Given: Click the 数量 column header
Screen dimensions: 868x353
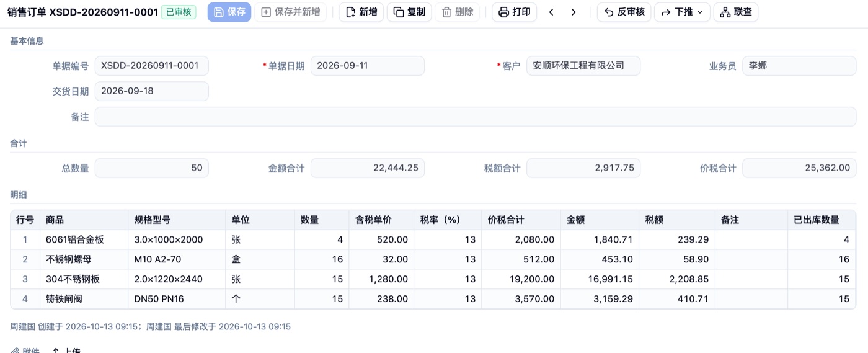Looking at the screenshot, I should [322, 220].
